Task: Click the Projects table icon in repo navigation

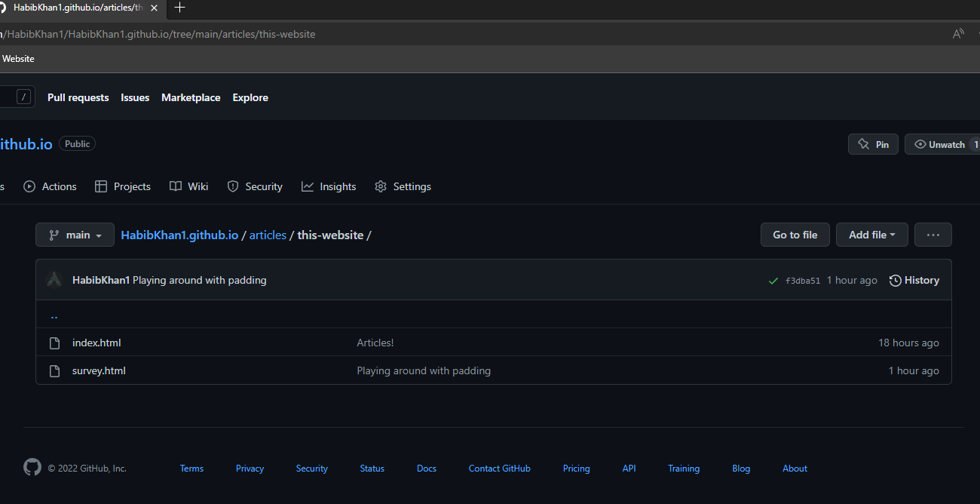Action: click(101, 186)
